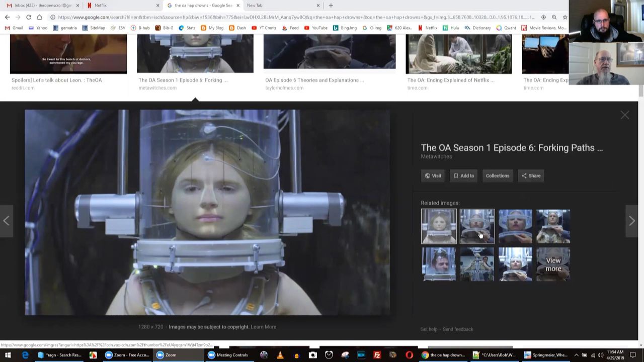Image resolution: width=644 pixels, height=362 pixels.
Task: Click View more related images
Action: (x=553, y=264)
